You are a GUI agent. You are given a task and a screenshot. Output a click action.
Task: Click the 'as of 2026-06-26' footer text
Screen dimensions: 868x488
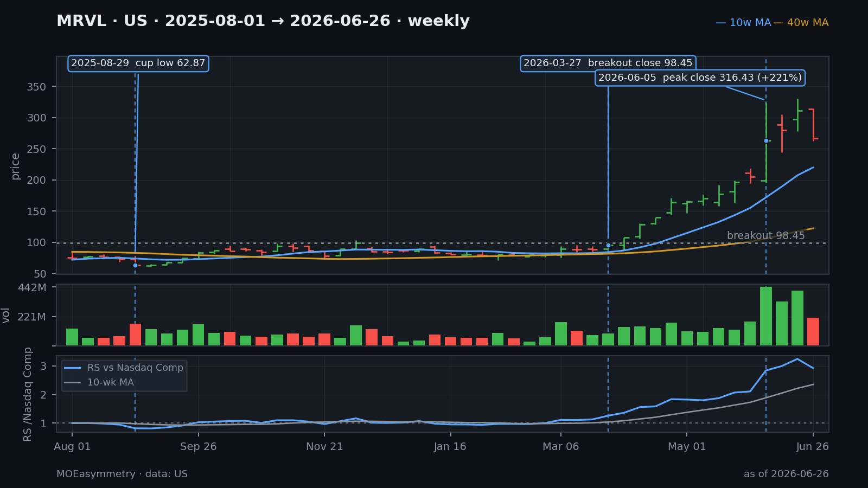point(786,474)
